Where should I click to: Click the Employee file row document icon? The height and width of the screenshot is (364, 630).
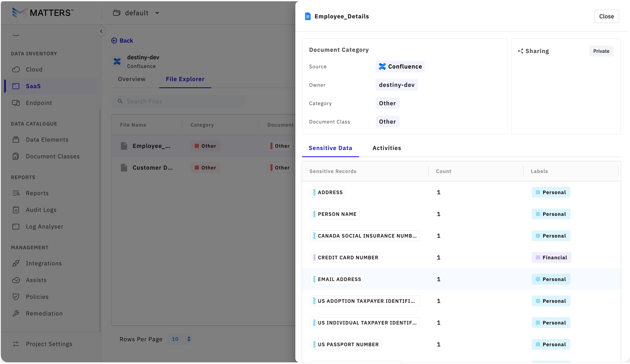[124, 146]
